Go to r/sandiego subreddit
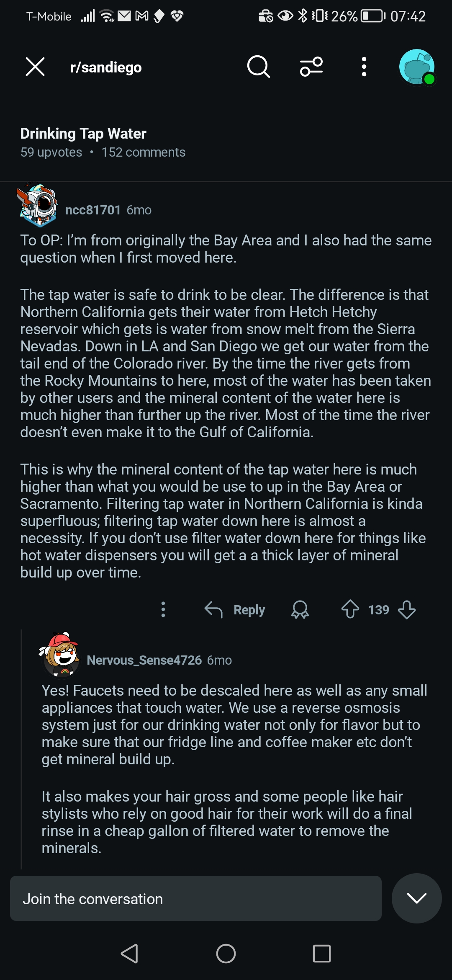Image resolution: width=452 pixels, height=980 pixels. pyautogui.click(x=106, y=67)
